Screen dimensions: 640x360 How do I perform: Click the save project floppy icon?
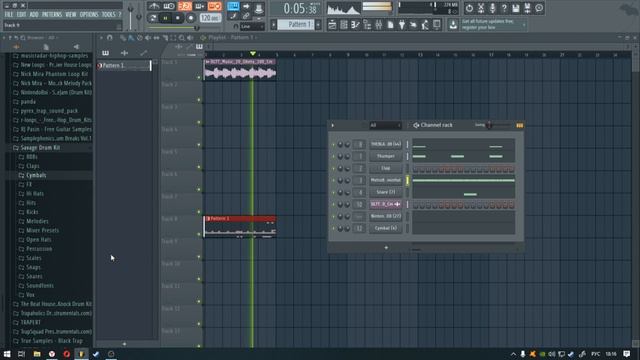tap(516, 8)
